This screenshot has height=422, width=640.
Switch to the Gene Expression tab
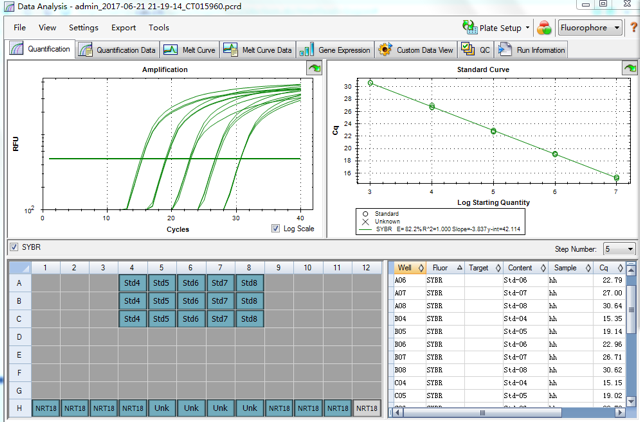(335, 50)
